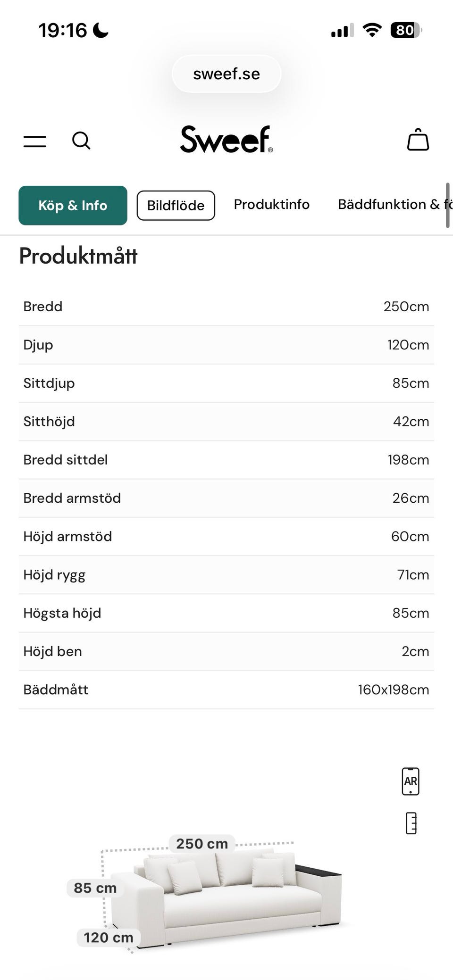Tap the Bäddmått table row
Image resolution: width=453 pixels, height=980 pixels.
[x=226, y=689]
